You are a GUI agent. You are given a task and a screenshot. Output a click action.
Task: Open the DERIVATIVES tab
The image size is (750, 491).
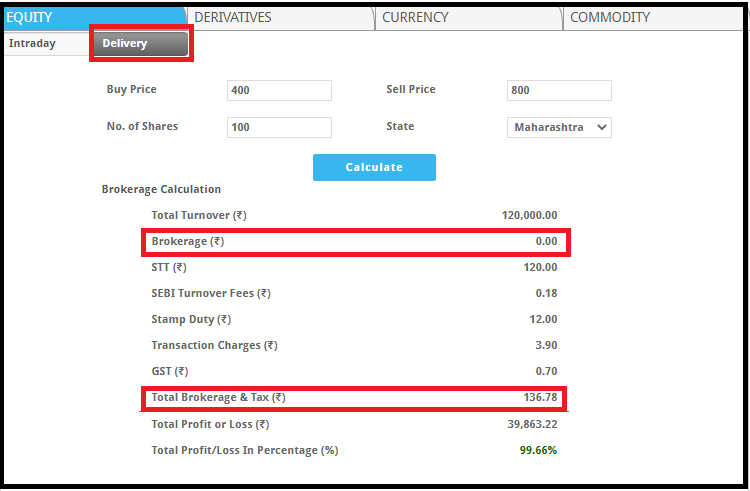pyautogui.click(x=232, y=17)
